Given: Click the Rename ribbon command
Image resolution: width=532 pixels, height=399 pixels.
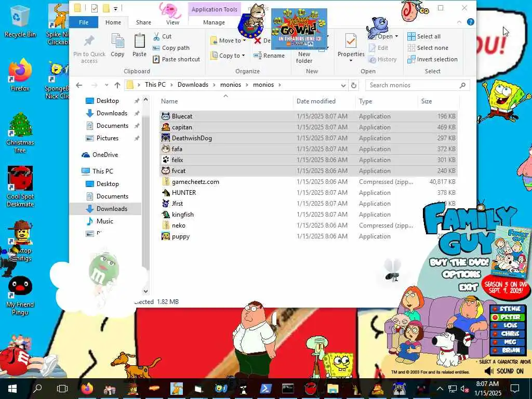Looking at the screenshot, I should tap(270, 56).
